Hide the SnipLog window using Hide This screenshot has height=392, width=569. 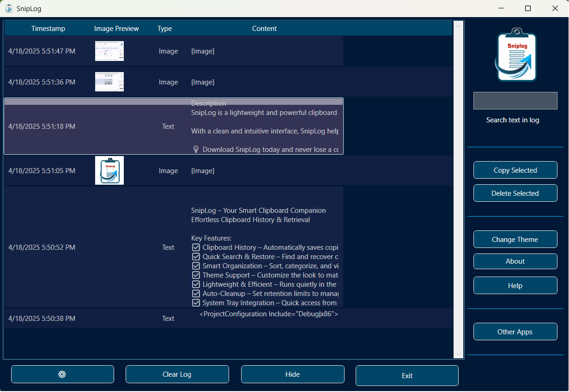coord(293,374)
